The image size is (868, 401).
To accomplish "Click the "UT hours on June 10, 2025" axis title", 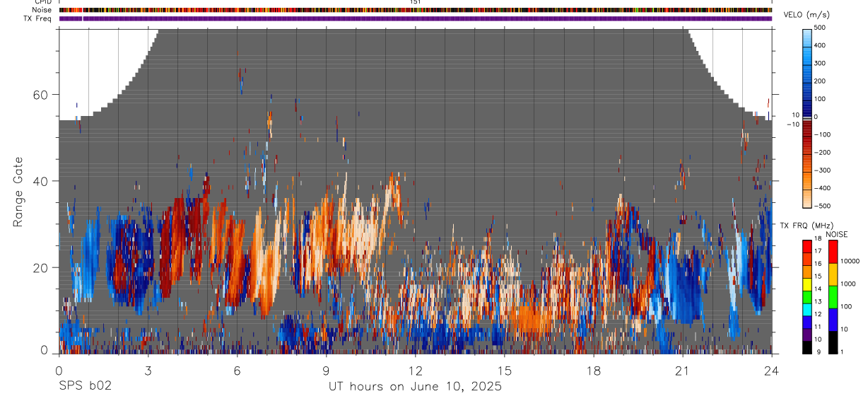I will click(415, 386).
